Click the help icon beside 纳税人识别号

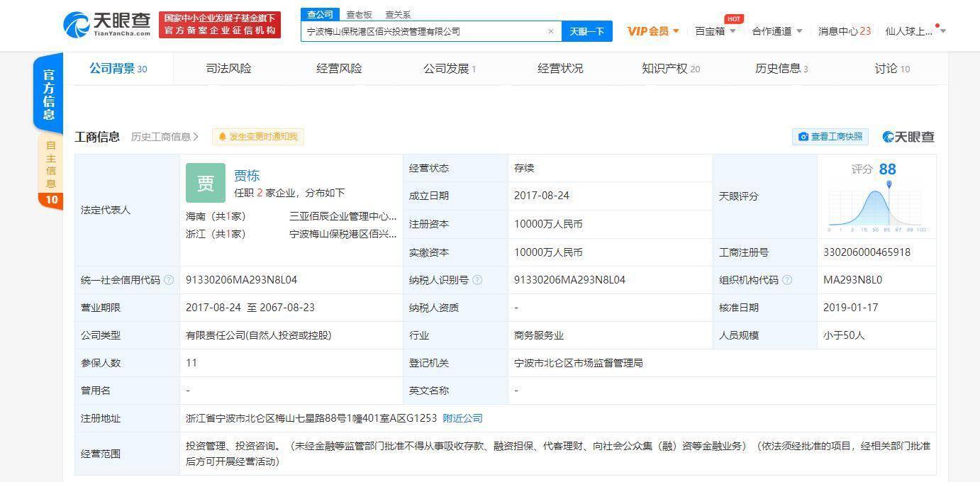477,280
